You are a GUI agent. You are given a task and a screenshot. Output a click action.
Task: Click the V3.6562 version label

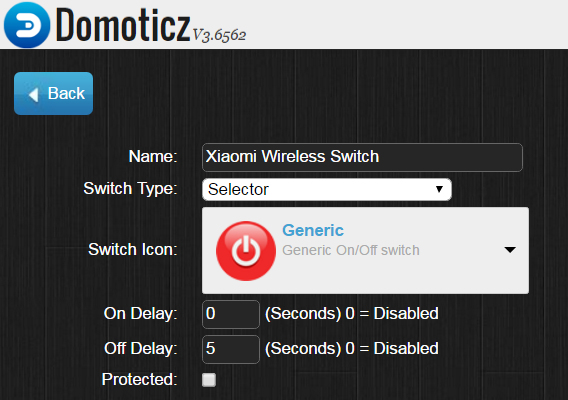click(x=219, y=35)
